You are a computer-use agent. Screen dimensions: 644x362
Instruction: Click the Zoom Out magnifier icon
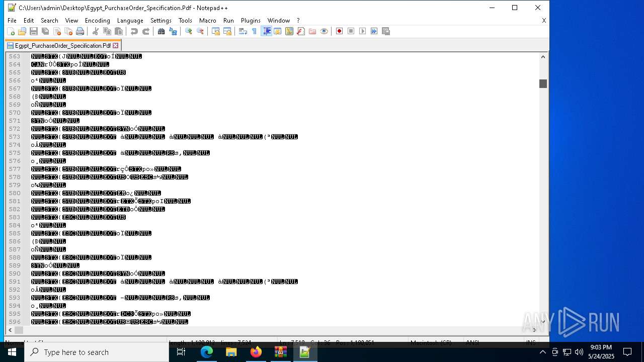tap(200, 31)
